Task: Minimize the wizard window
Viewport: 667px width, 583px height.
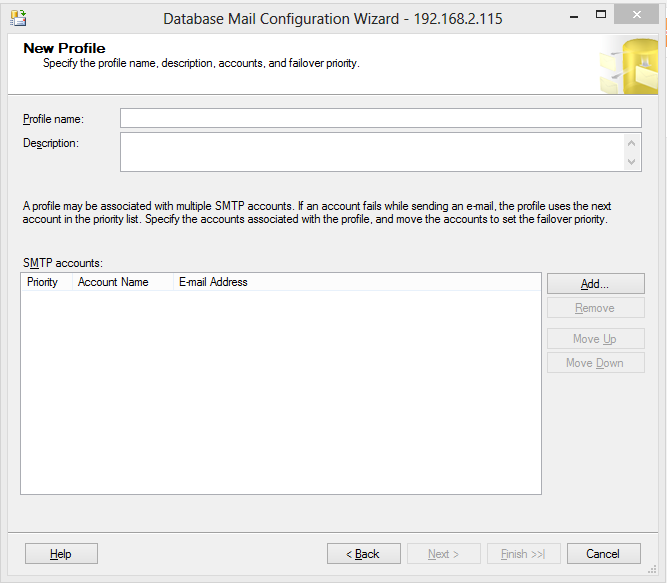Action: pos(574,17)
